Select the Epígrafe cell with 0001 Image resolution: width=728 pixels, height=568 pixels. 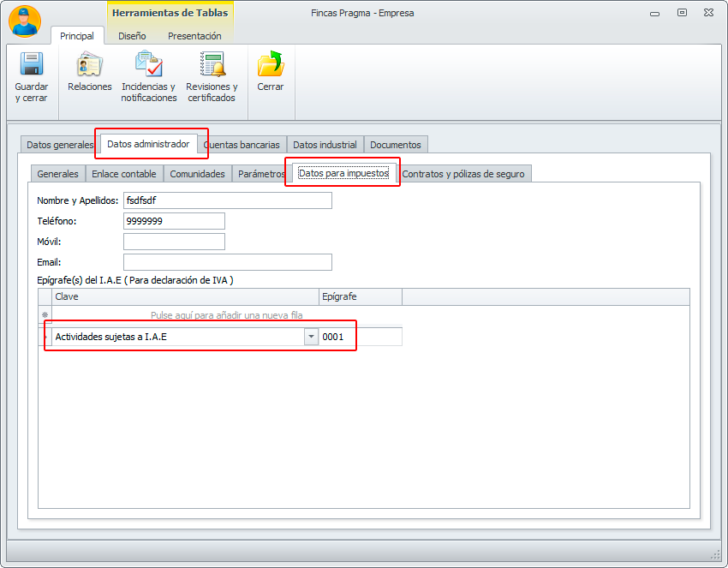point(361,337)
